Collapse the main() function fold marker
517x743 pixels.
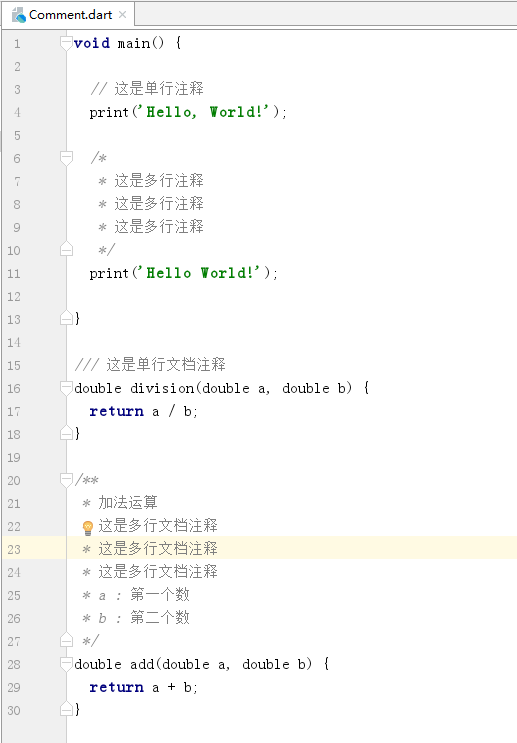coord(66,43)
